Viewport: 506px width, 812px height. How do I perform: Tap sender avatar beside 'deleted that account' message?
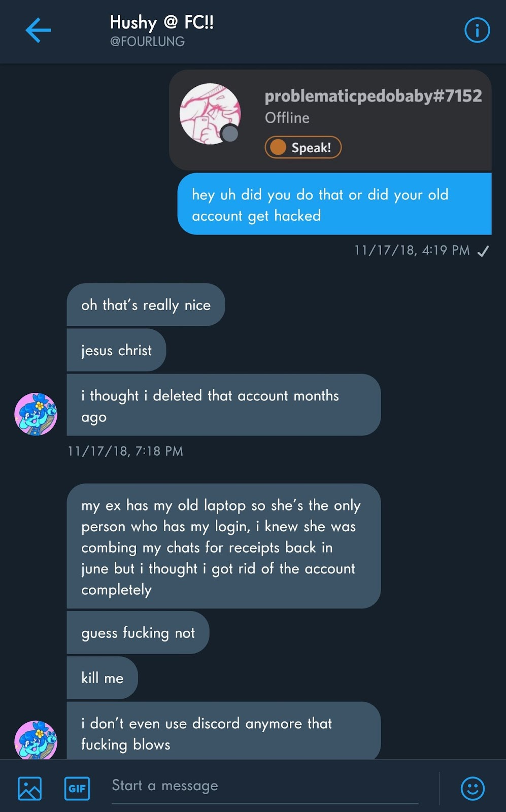point(36,414)
